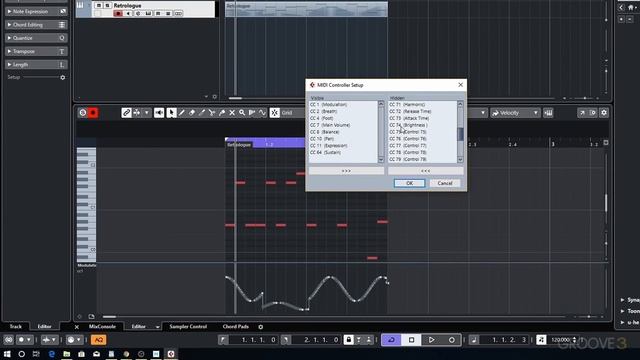This screenshot has height=360, width=640.
Task: Open the Sampler Control tab
Action: 188,327
